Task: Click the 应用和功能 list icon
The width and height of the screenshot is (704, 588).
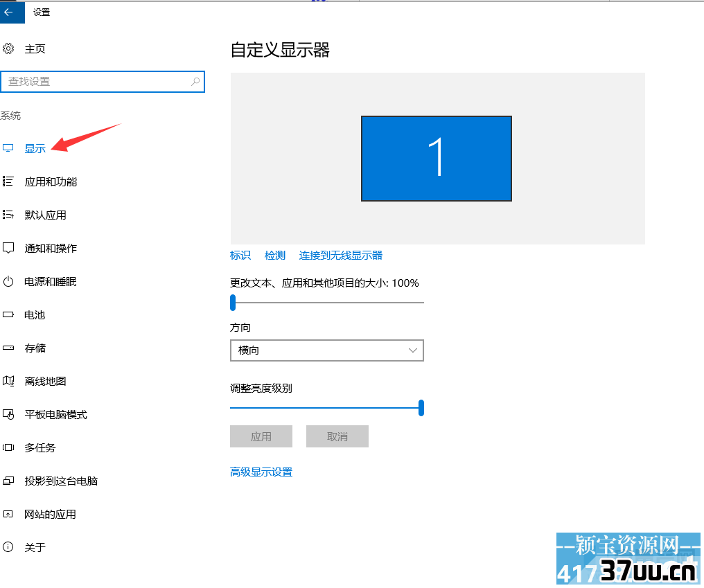Action: click(8, 181)
